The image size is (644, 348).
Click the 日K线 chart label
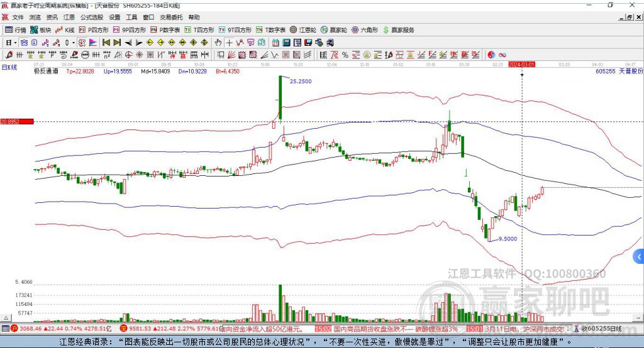click(x=9, y=67)
